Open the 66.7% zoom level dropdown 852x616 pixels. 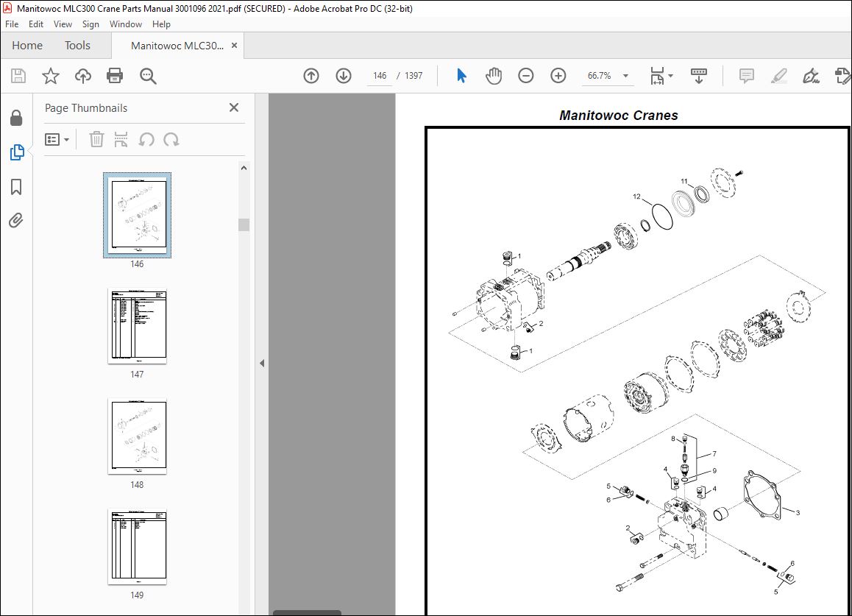[625, 76]
